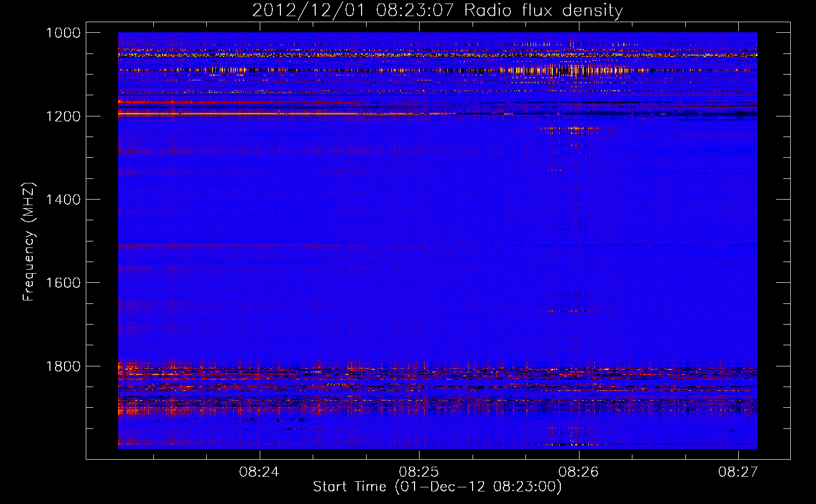Click the plot title '2012/12/01 08:23:07 Radio flux density'
This screenshot has height=504, width=816.
[437, 10]
